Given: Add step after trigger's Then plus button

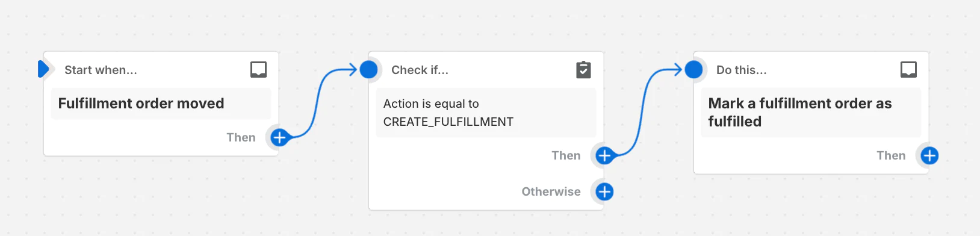Looking at the screenshot, I should click(x=279, y=137).
